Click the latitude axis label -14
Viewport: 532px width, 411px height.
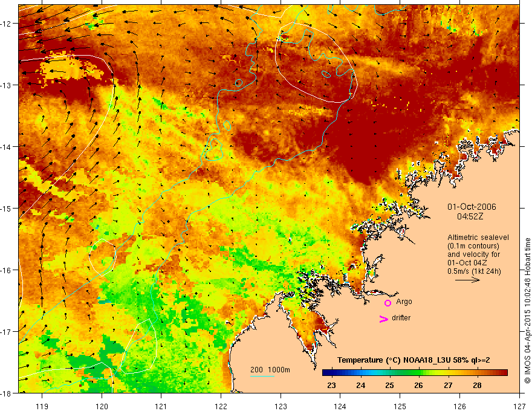(x=5, y=147)
